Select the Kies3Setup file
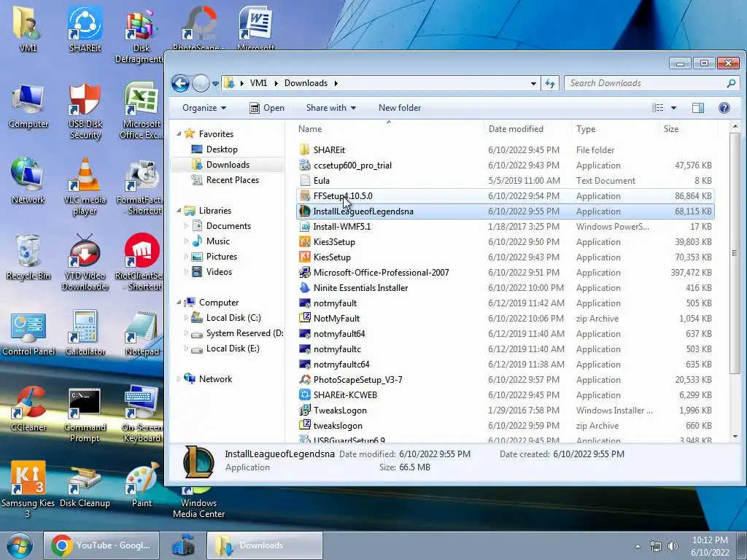747x560 pixels. coord(505,242)
